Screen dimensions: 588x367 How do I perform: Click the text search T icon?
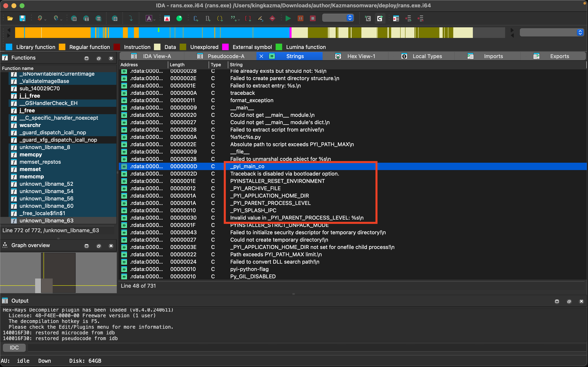tap(86, 18)
